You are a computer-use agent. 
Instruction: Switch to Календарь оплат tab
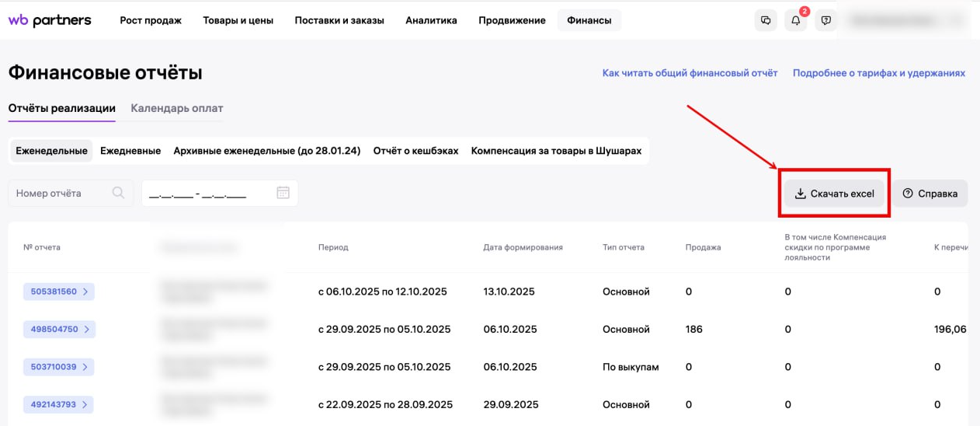click(x=176, y=108)
